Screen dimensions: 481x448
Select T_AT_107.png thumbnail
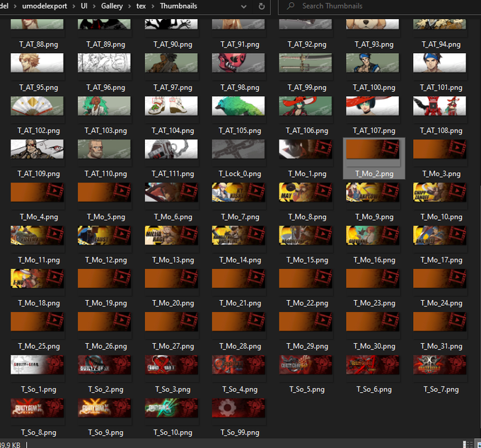tap(373, 106)
